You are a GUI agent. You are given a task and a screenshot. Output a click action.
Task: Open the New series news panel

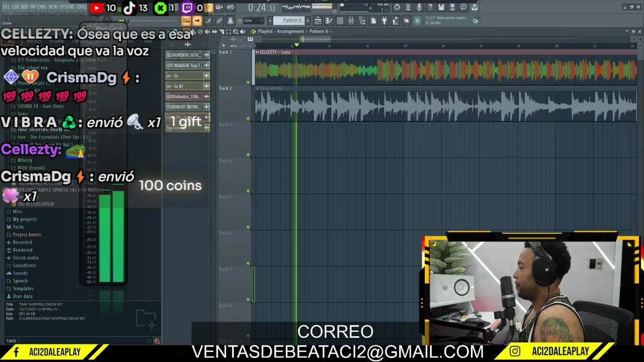[451, 21]
